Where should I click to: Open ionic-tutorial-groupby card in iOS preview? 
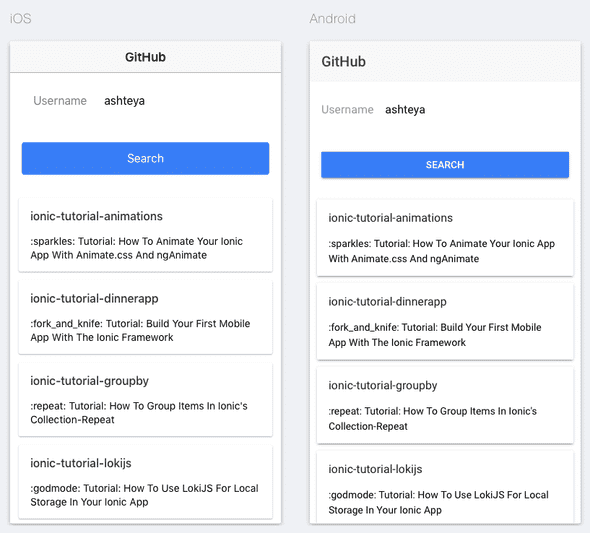click(x=145, y=400)
